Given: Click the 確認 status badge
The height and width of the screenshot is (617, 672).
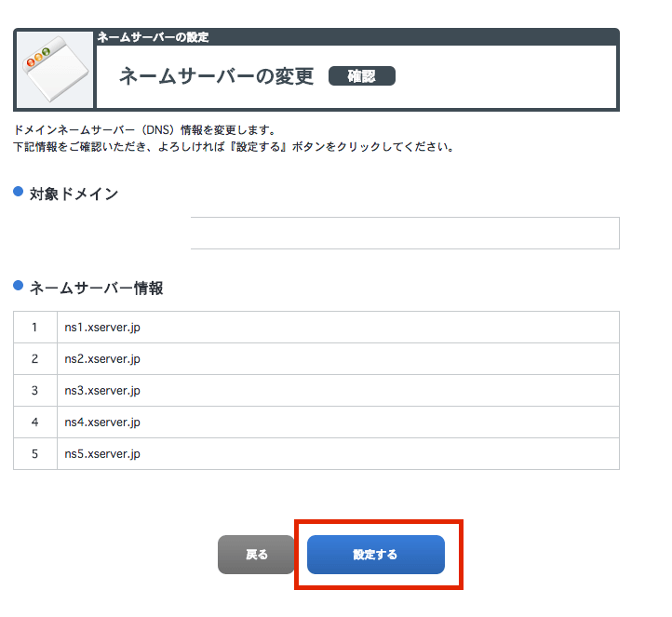Looking at the screenshot, I should [x=362, y=76].
